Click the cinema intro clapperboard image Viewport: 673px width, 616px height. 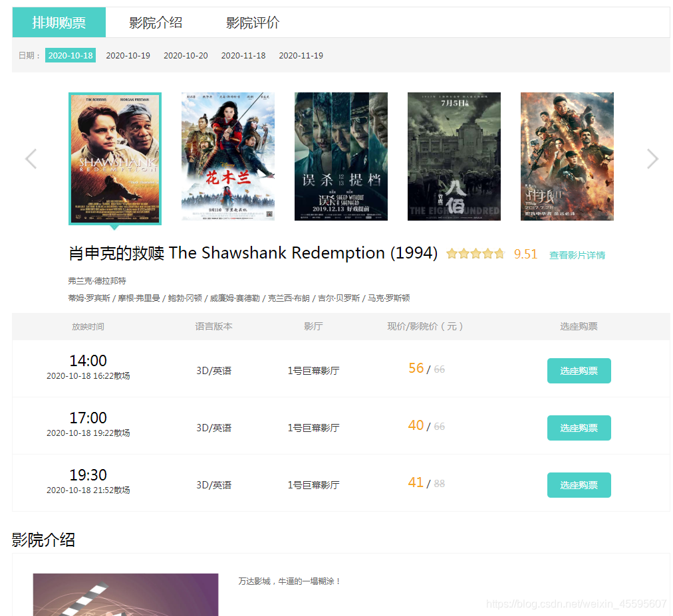point(126,595)
